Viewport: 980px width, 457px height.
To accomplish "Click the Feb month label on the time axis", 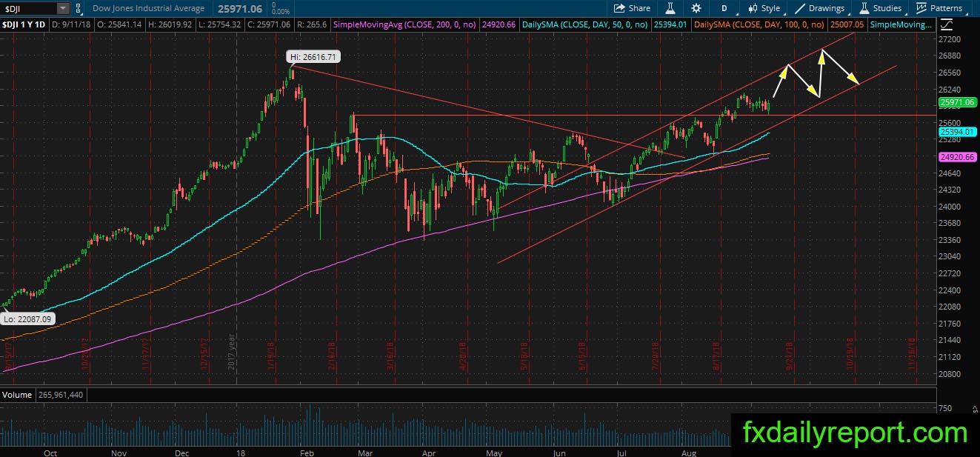I will [307, 452].
